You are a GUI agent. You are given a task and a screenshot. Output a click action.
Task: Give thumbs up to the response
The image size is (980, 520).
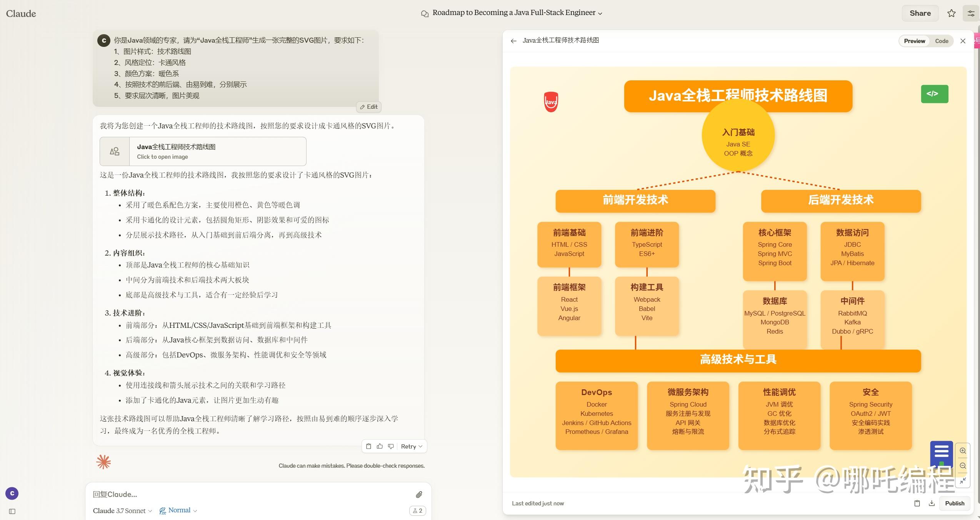point(380,446)
